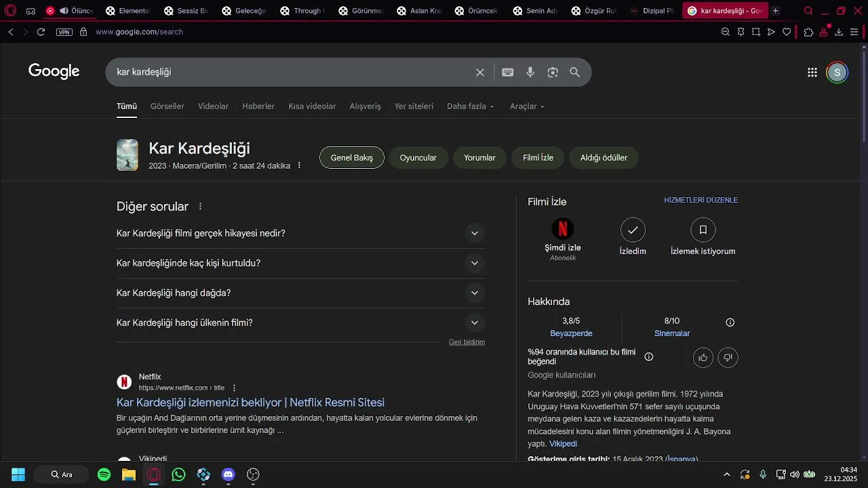Screen dimensions: 868x488
Task: Open Daha fazla dropdown
Action: (x=471, y=106)
